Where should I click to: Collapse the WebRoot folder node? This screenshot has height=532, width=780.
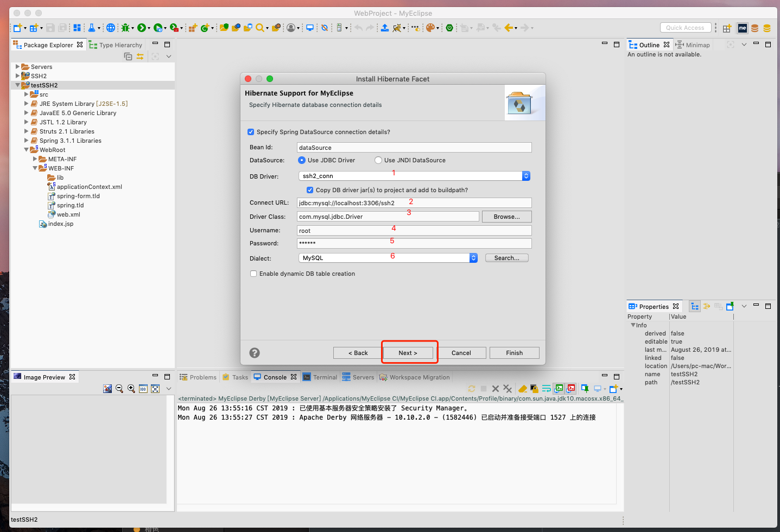[26, 150]
